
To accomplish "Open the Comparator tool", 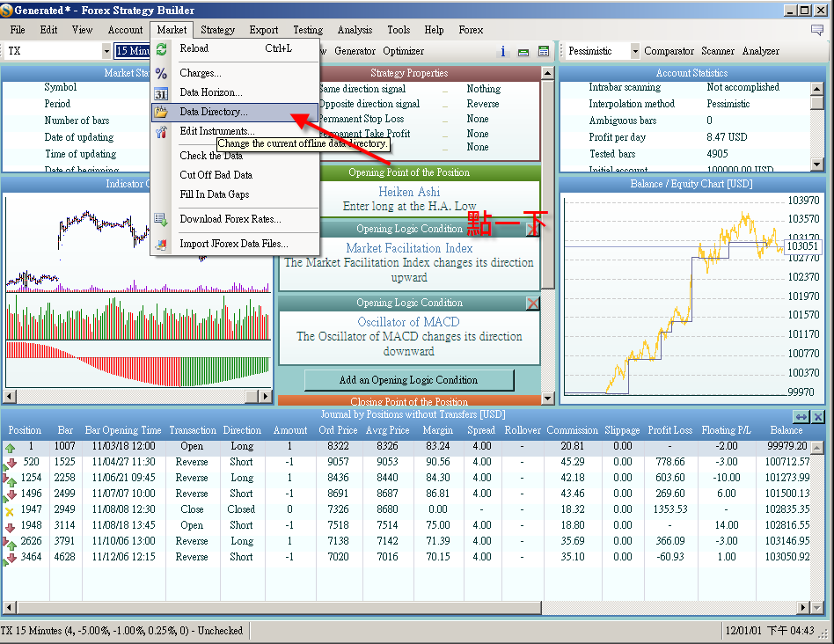I will 669,51.
